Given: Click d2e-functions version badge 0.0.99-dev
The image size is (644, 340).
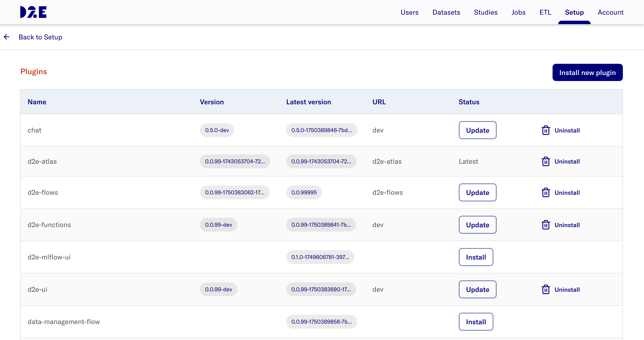Looking at the screenshot, I should click(218, 225).
